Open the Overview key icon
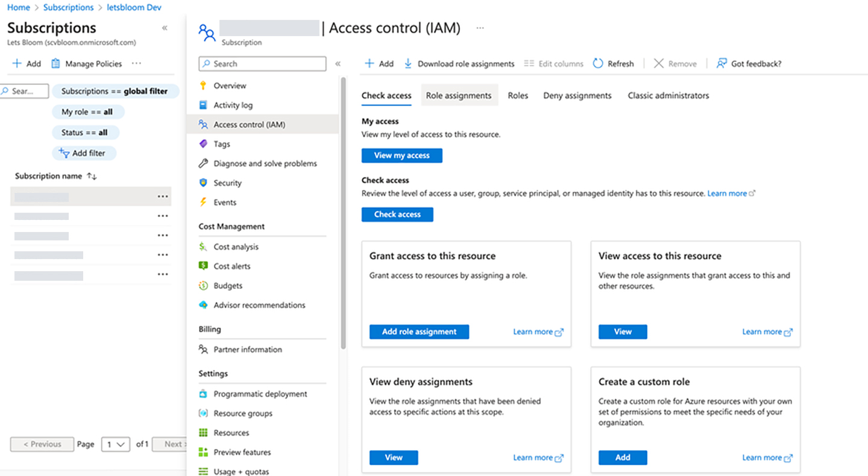The image size is (868, 476). click(203, 86)
